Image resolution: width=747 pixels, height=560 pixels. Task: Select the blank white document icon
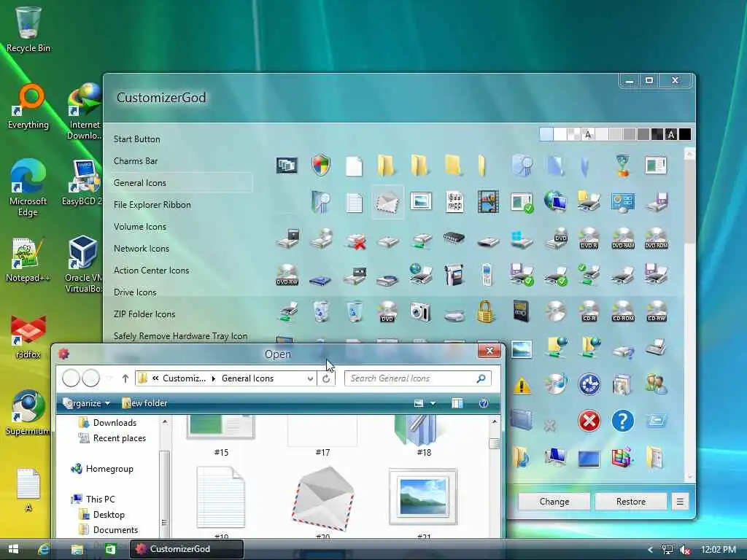[354, 166]
